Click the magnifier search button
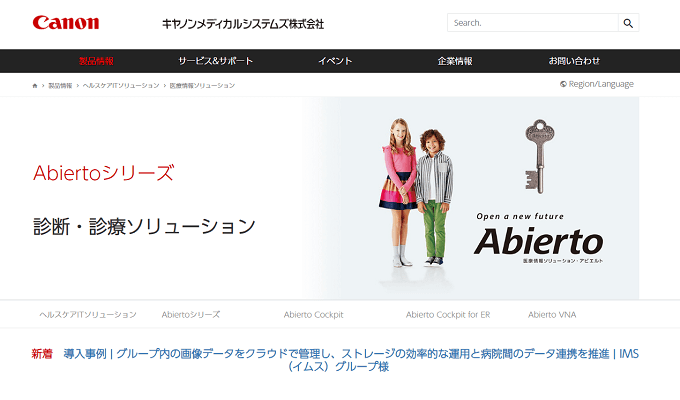 tap(628, 23)
